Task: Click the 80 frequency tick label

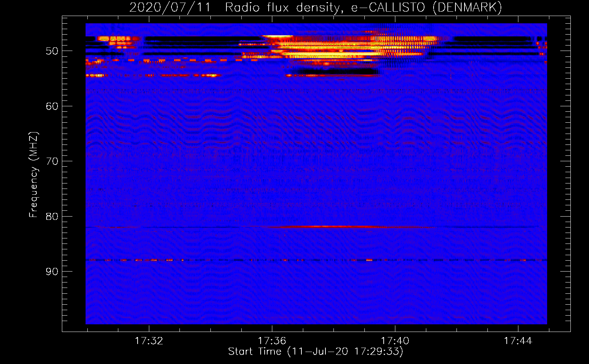Action: (x=52, y=217)
